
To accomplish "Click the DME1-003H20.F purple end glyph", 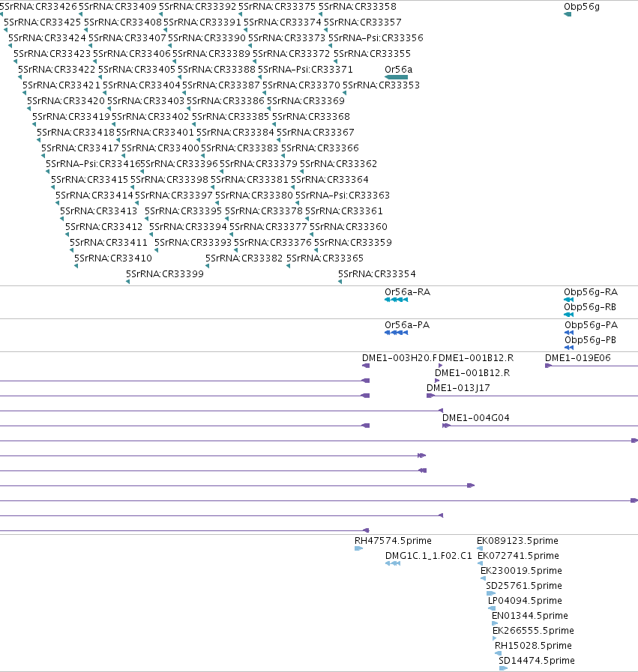I will click(x=366, y=366).
